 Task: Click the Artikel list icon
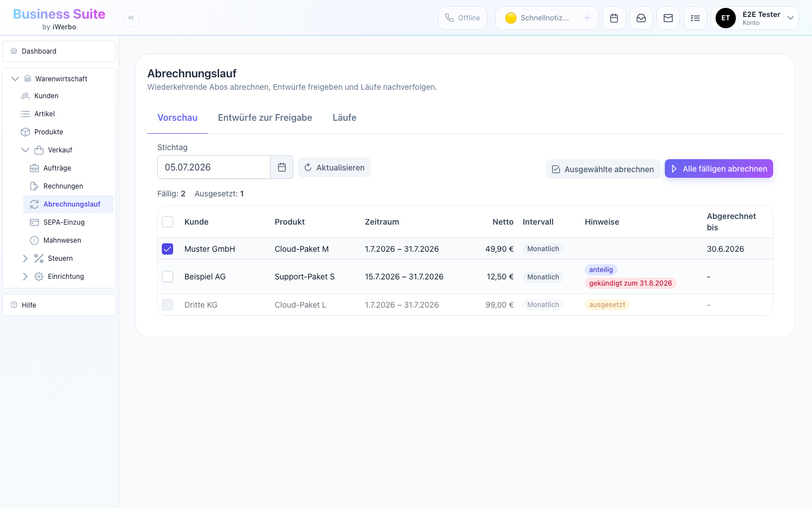25,114
